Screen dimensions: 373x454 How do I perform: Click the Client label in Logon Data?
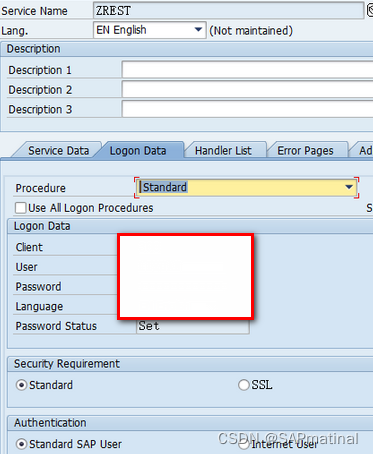[29, 247]
